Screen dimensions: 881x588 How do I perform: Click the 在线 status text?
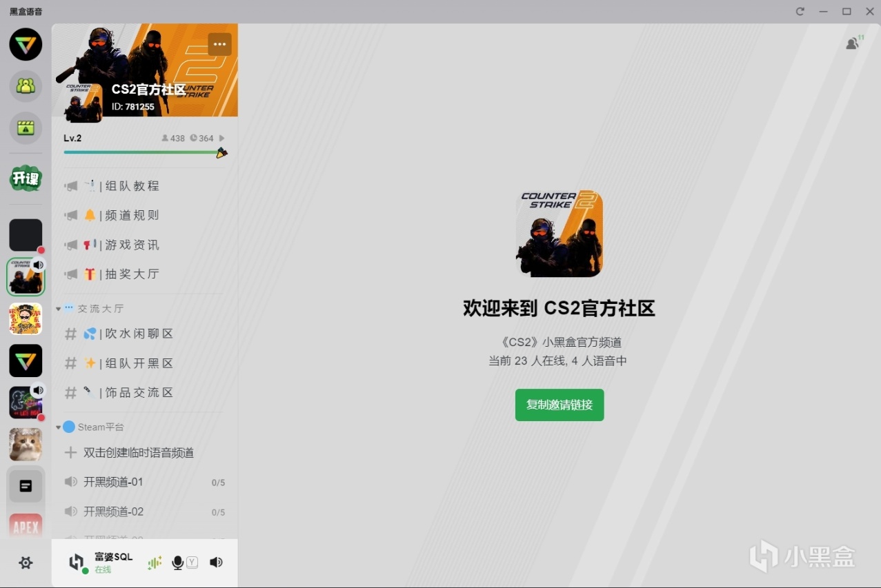tap(103, 570)
